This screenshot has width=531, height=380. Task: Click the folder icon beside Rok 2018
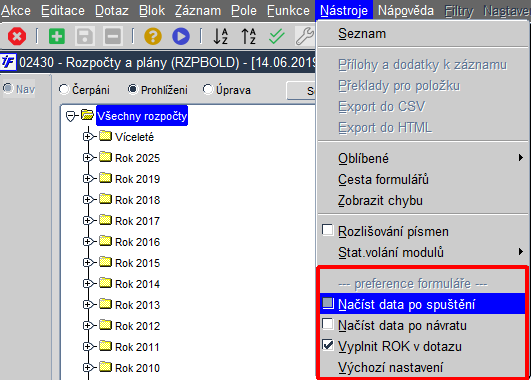pyautogui.click(x=105, y=199)
